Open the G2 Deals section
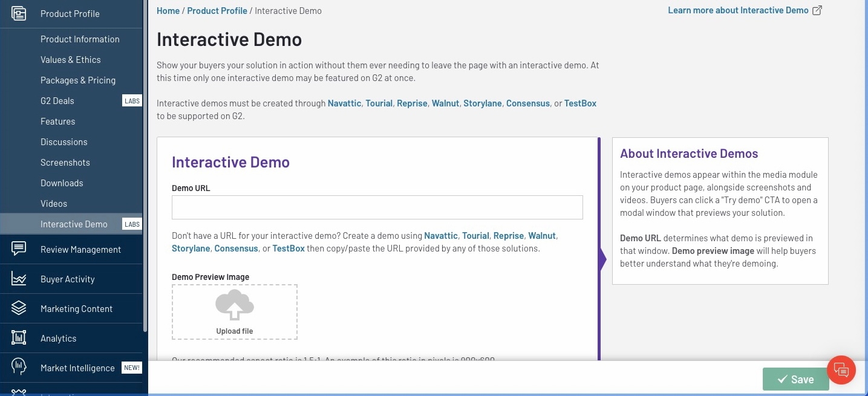868x396 pixels. coord(57,101)
